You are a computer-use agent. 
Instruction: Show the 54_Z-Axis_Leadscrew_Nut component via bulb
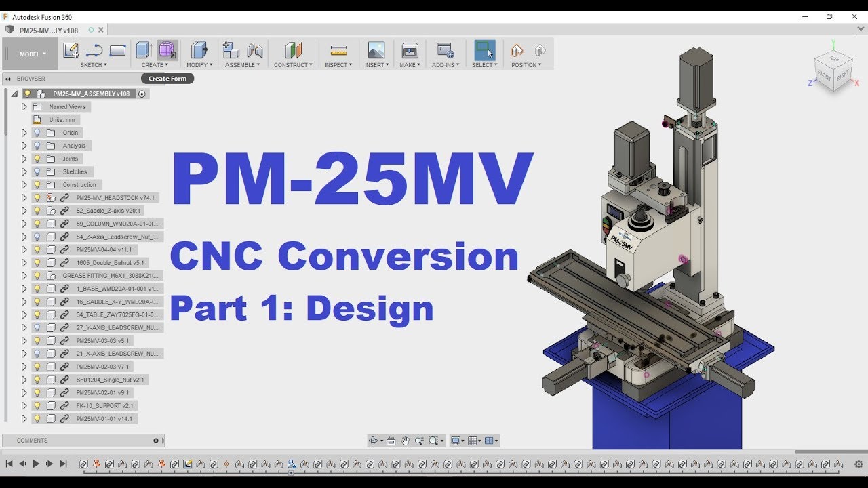click(x=37, y=237)
